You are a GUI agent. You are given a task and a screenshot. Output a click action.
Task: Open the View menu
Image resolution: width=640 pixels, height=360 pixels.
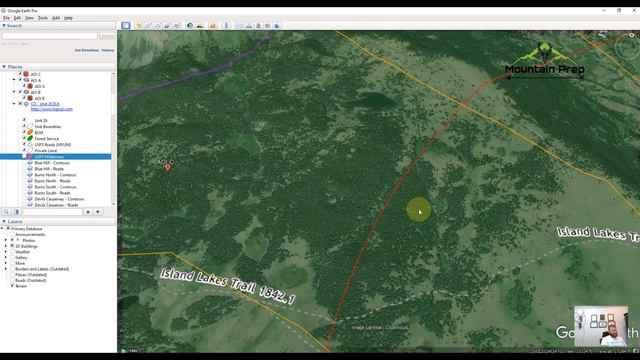click(x=29, y=18)
